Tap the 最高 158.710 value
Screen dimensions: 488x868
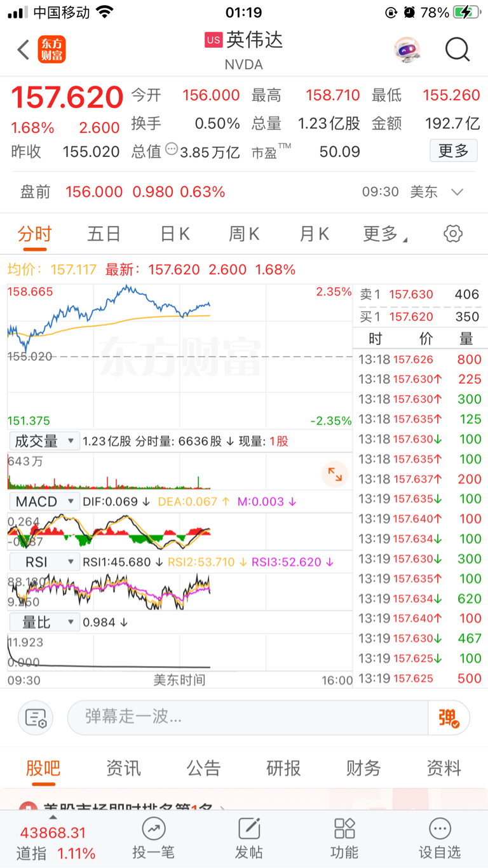point(333,95)
